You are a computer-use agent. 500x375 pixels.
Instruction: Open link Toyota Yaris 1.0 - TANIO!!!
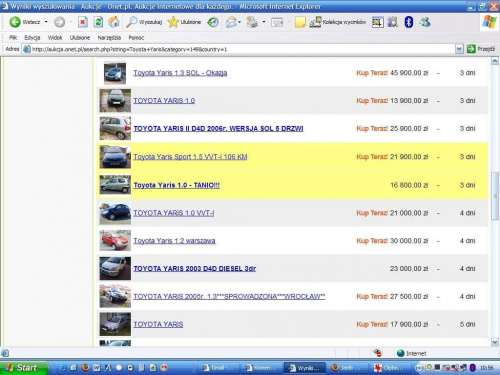[177, 185]
